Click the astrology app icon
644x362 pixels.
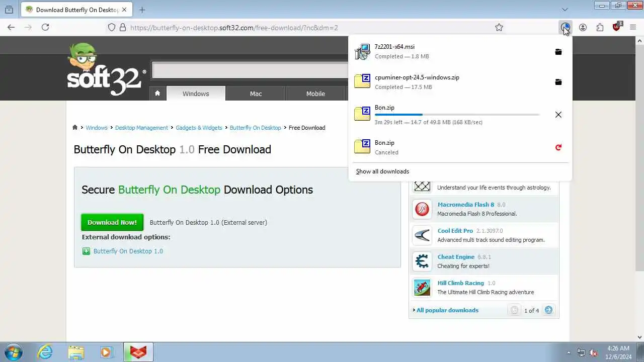point(422,186)
